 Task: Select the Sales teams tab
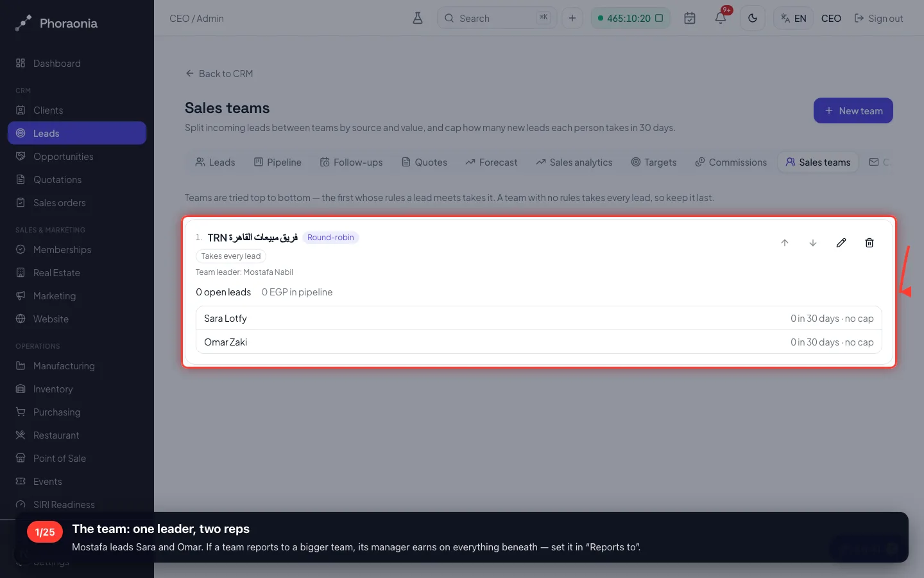[x=818, y=162]
